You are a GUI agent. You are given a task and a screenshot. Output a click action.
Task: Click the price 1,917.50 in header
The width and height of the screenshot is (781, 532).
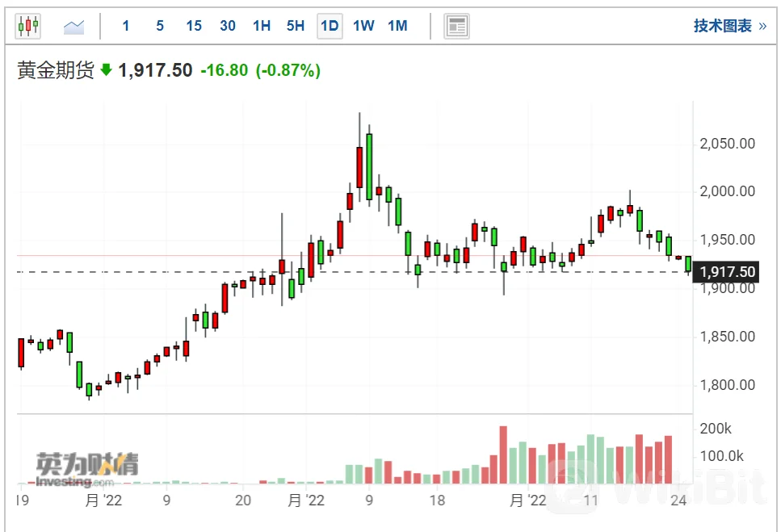(155, 70)
